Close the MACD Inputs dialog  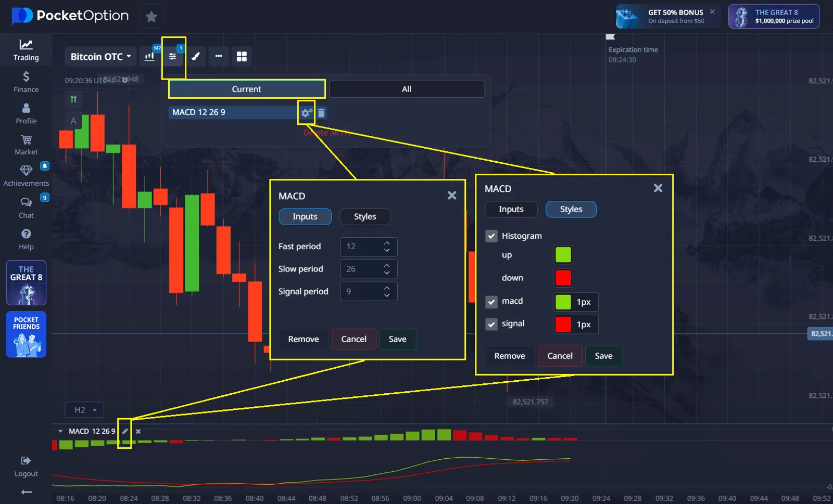(452, 195)
